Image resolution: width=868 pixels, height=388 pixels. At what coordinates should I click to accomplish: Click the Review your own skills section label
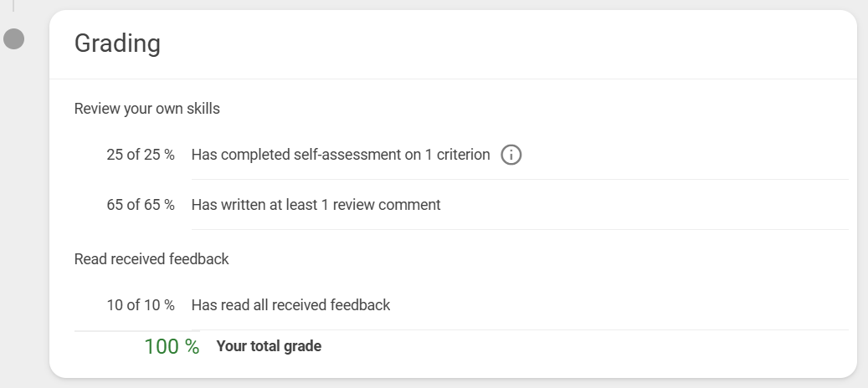tap(146, 109)
